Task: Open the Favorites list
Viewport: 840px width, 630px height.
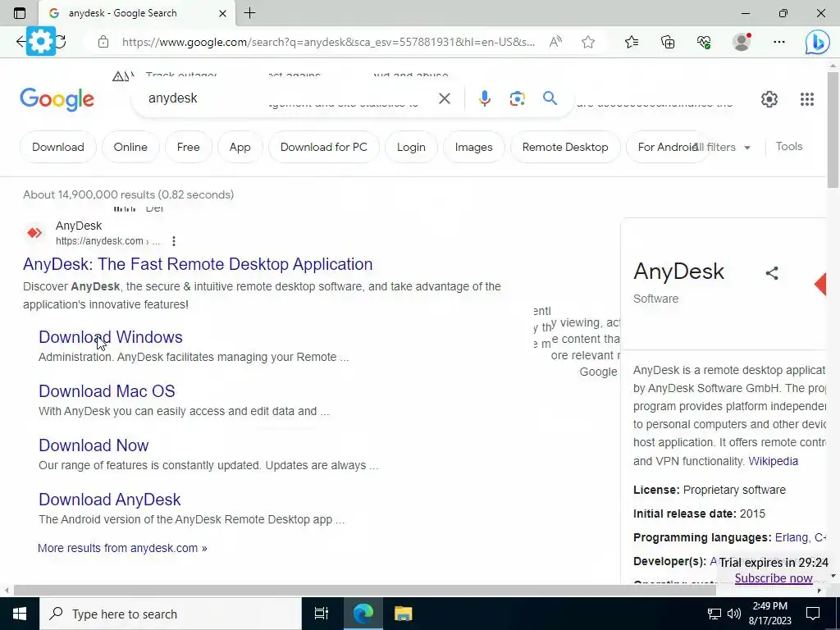Action: pyautogui.click(x=632, y=42)
